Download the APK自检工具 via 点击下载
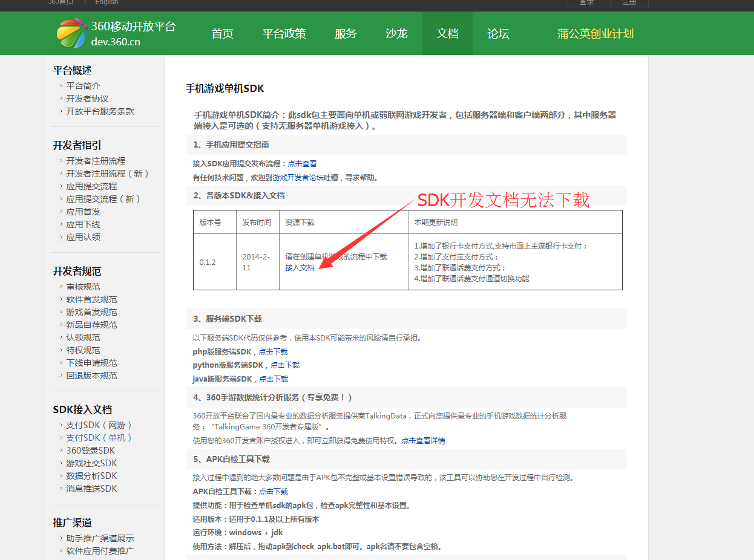 (x=274, y=492)
